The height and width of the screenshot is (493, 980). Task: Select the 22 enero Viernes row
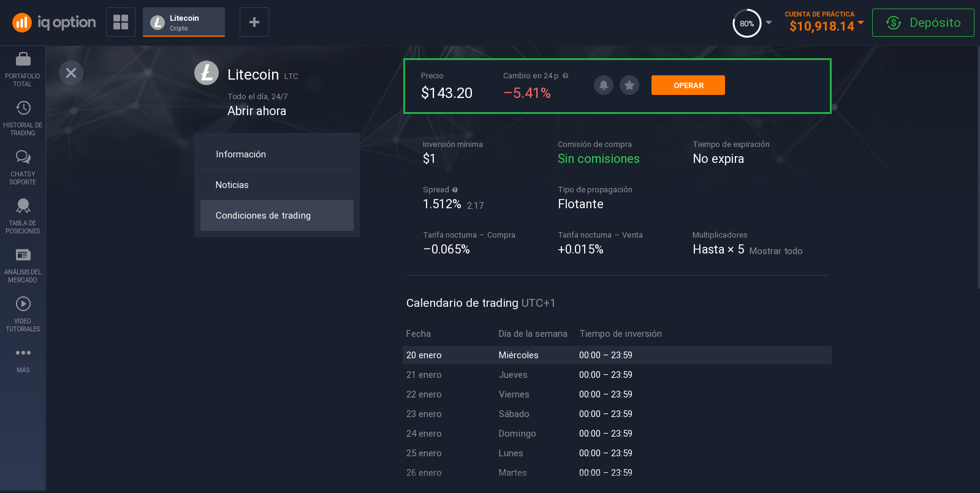(x=617, y=394)
